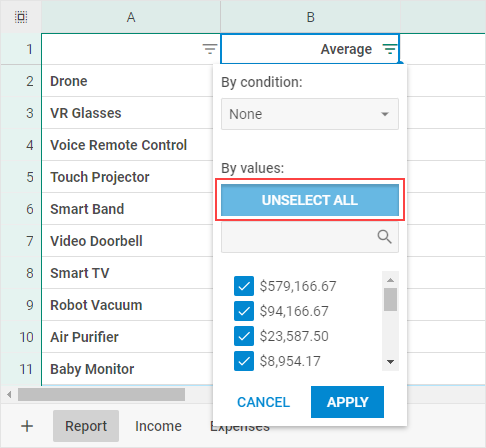Image resolution: width=486 pixels, height=448 pixels.
Task: Click the search magnifier icon
Action: 384,237
